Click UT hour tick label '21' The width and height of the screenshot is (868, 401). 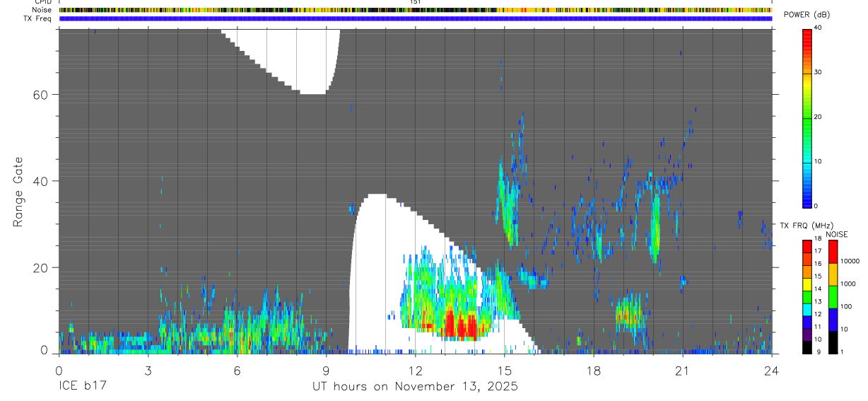pyautogui.click(x=682, y=370)
